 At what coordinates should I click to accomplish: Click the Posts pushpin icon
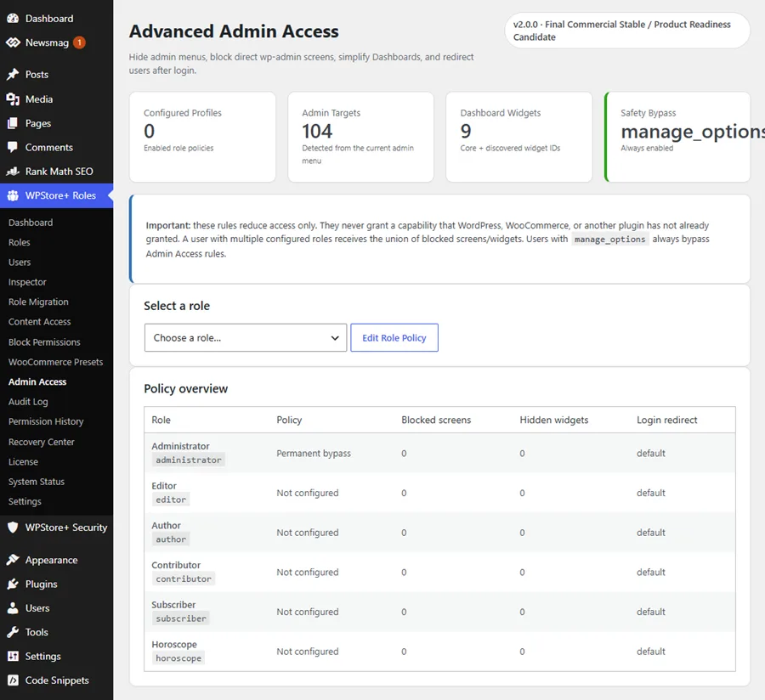(x=13, y=74)
